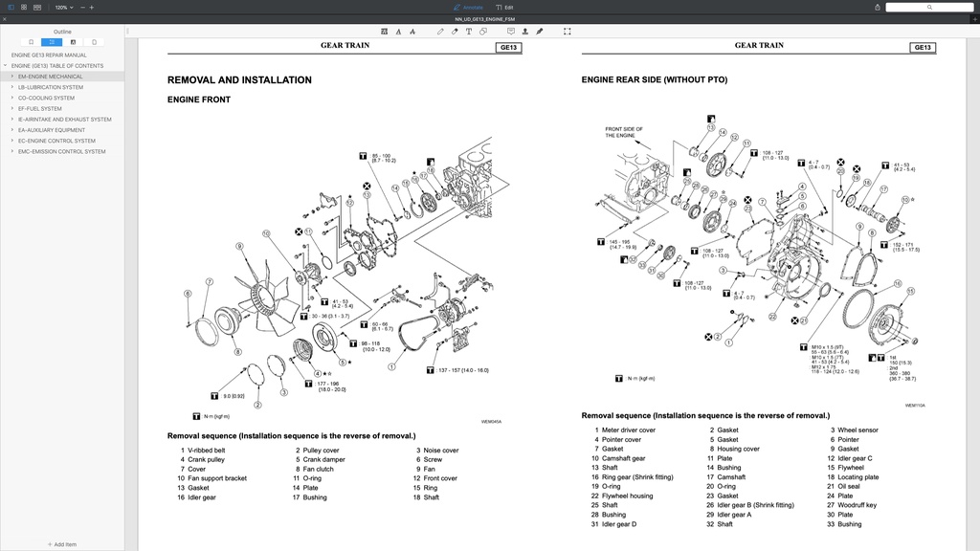The width and height of the screenshot is (980, 551).
Task: Enter fullscreen presentation mode
Action: point(568,31)
